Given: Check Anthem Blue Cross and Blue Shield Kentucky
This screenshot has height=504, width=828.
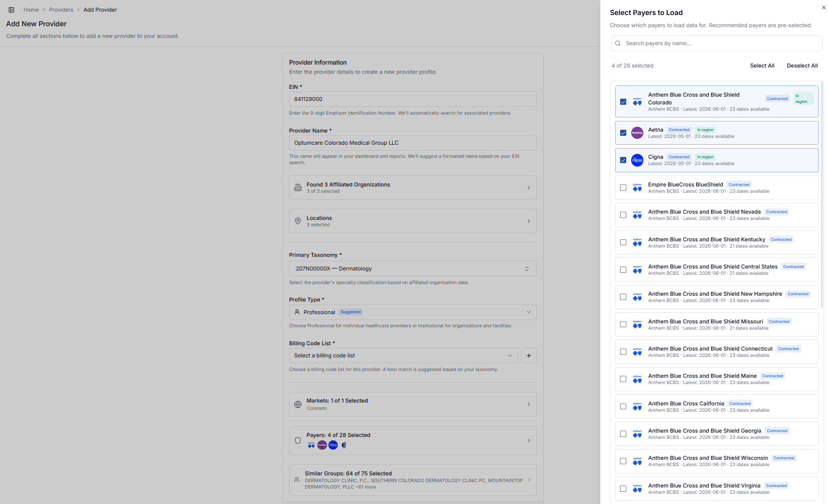Looking at the screenshot, I should click(x=623, y=242).
